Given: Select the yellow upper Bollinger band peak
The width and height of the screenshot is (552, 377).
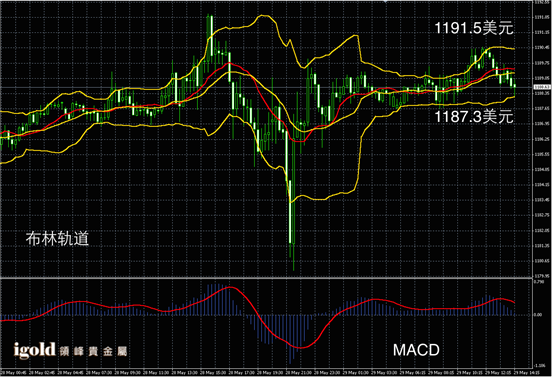Looking at the screenshot, I should [263, 16].
